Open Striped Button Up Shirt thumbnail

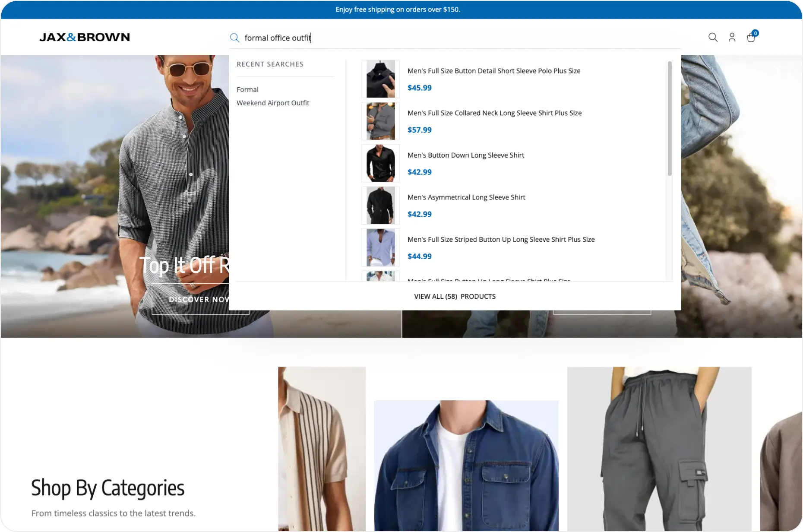pyautogui.click(x=380, y=247)
